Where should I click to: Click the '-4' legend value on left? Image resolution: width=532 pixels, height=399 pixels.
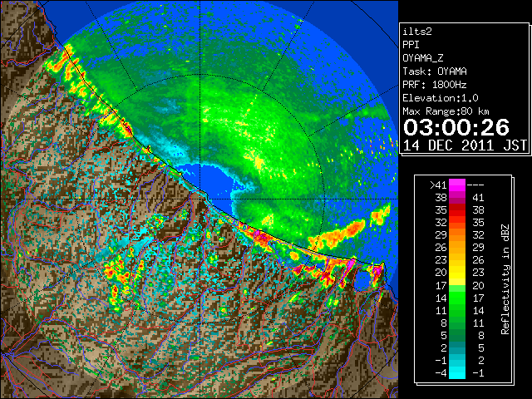441,373
